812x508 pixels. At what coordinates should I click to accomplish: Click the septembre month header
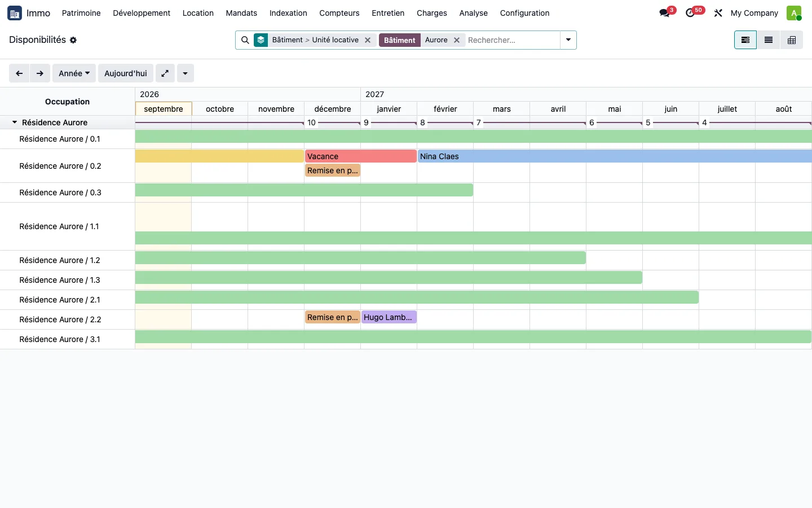click(164, 109)
